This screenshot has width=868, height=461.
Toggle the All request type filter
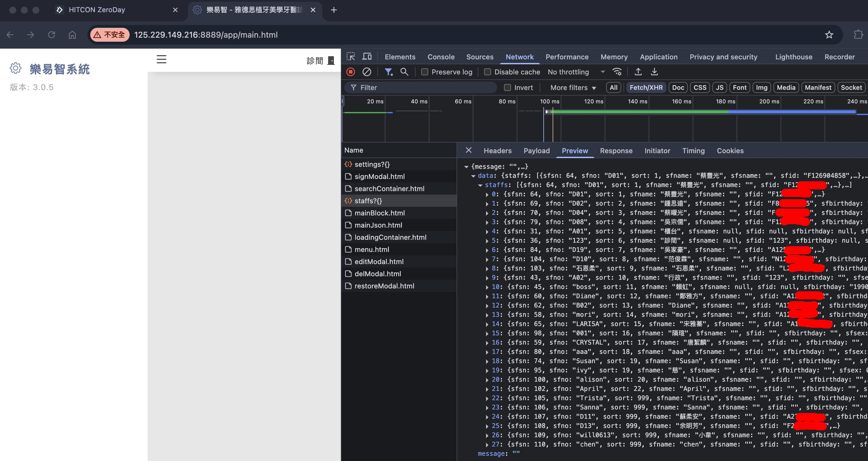[x=614, y=88]
